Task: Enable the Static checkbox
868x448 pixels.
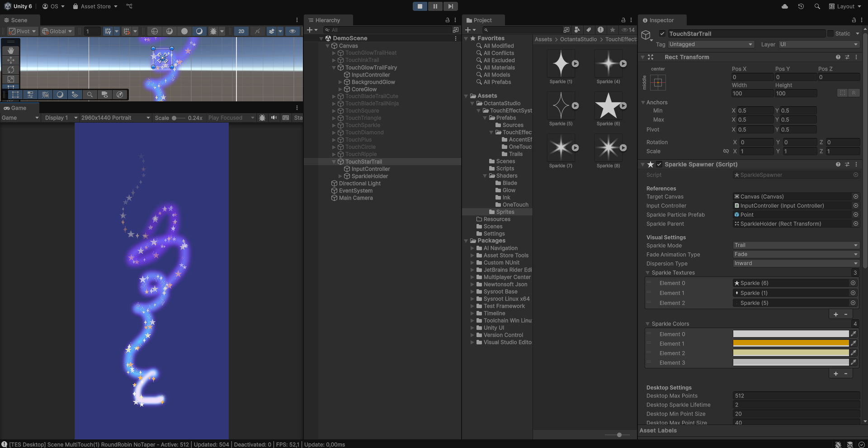Action: point(830,33)
